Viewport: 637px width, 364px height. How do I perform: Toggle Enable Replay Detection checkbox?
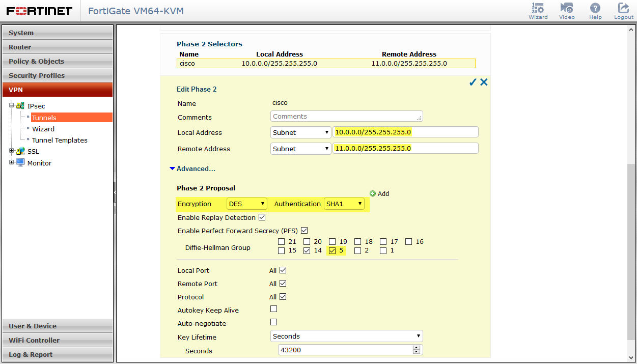(262, 217)
